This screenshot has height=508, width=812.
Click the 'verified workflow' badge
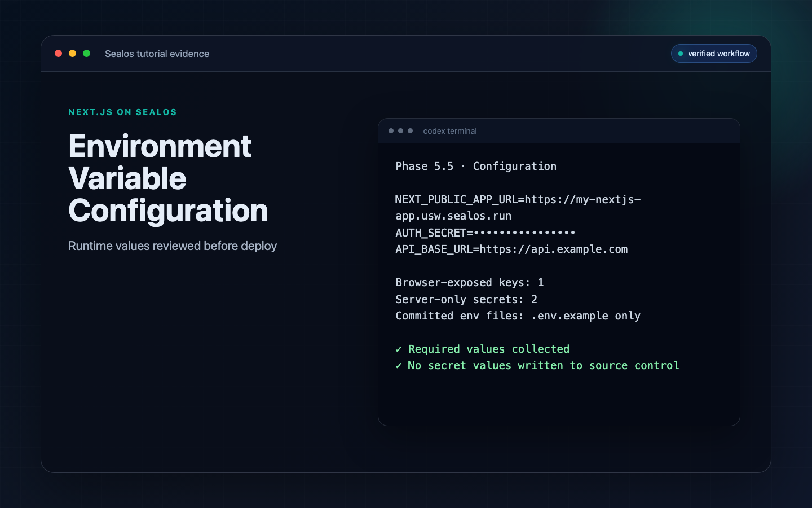point(714,54)
